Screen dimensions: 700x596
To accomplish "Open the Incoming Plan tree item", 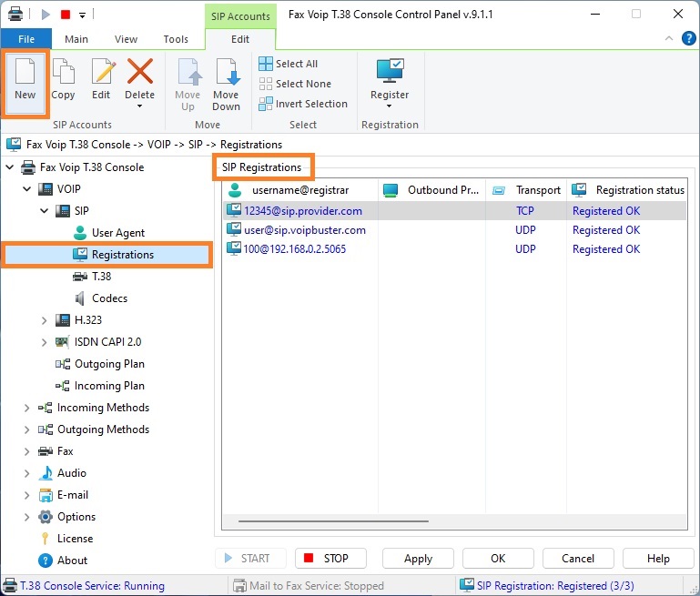I will click(x=100, y=386).
